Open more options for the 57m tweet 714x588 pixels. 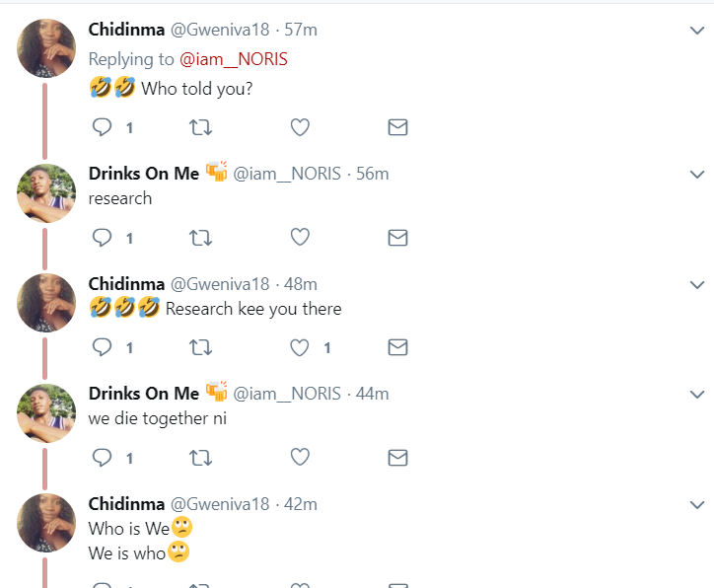(x=696, y=32)
